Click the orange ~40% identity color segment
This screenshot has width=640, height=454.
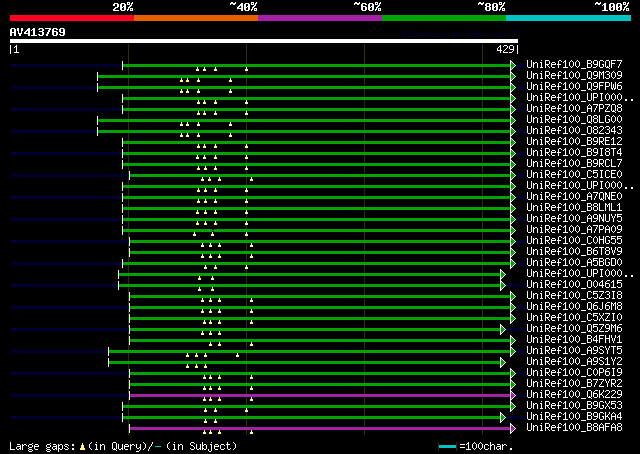tap(196, 18)
